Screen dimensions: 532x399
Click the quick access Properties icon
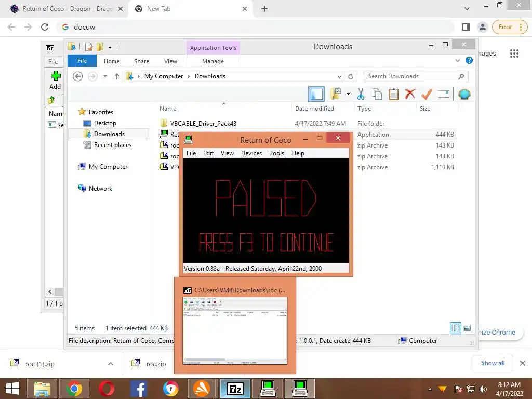(89, 47)
